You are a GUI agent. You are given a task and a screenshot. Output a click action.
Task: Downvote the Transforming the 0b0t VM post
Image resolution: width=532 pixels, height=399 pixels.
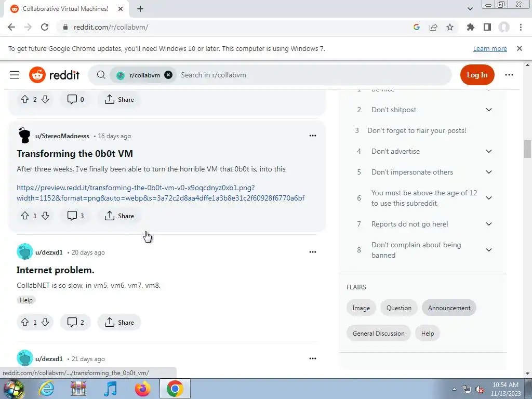[x=45, y=216]
